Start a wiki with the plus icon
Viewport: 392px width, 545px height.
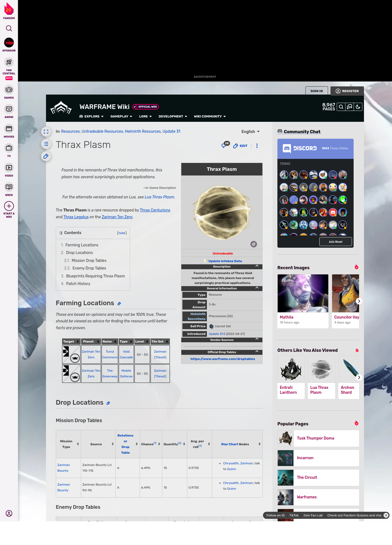(x=9, y=206)
